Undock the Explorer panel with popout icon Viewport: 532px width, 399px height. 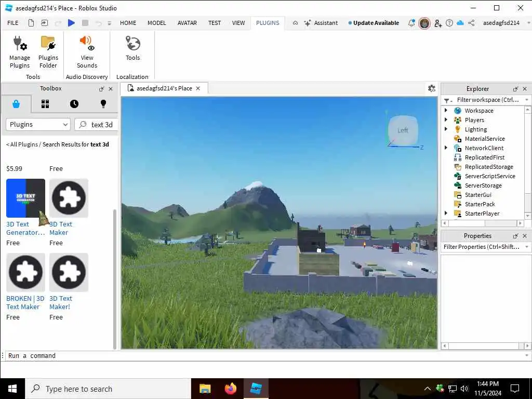point(516,89)
